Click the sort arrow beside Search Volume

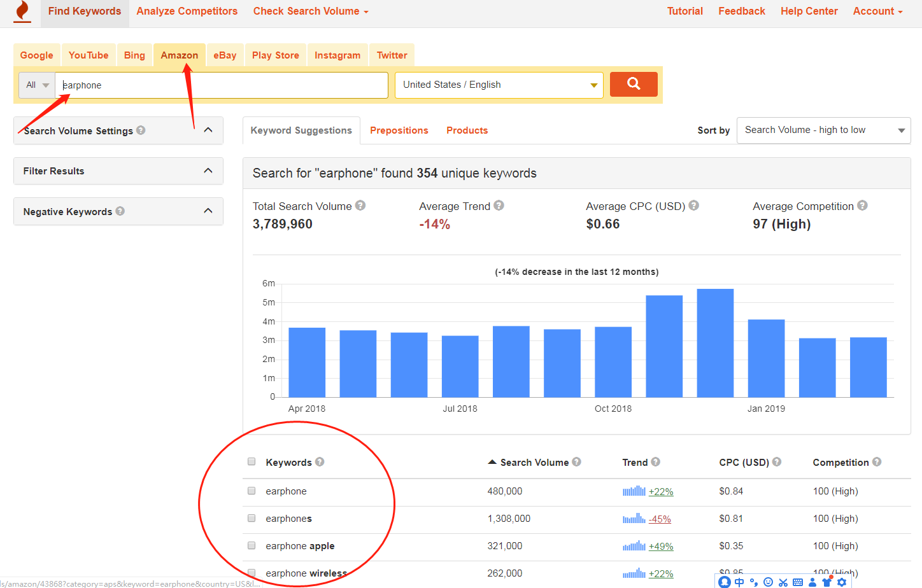[x=492, y=462]
